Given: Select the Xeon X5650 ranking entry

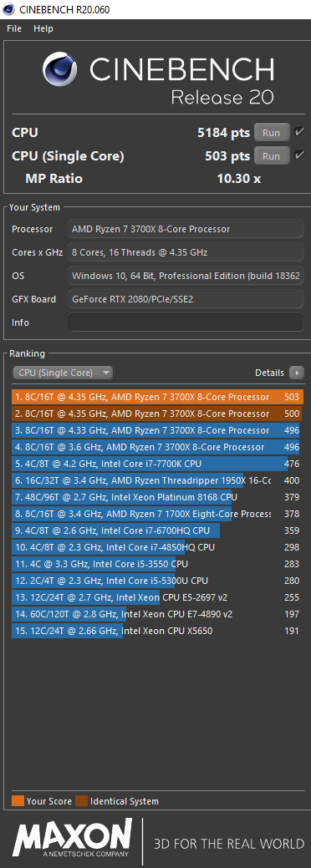Looking at the screenshot, I should click(157, 631).
